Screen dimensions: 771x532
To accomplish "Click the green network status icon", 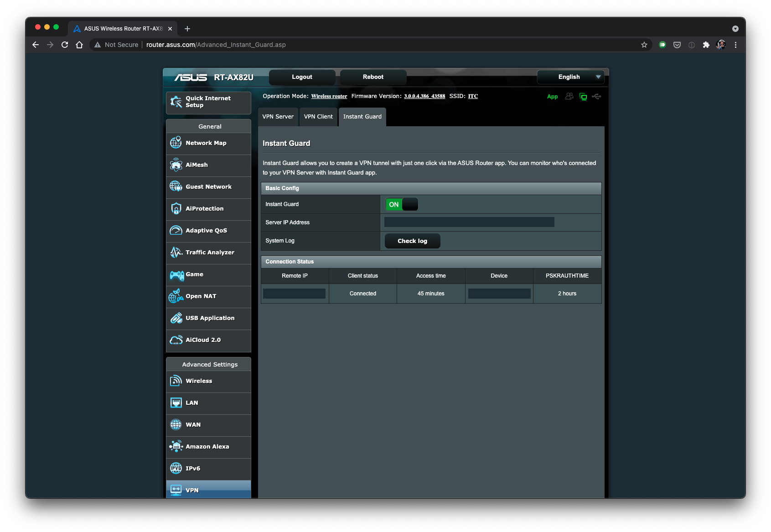I will tap(583, 96).
